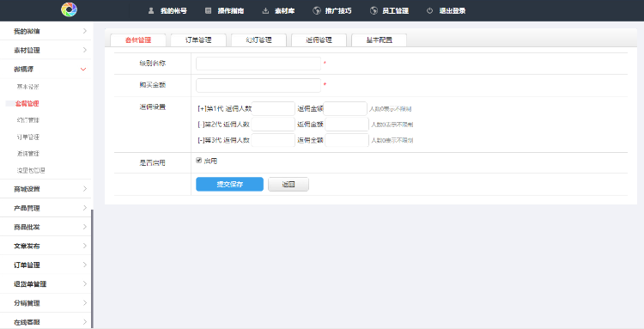The image size is (644, 329).
Task: Open 素材库 in the top navigation
Action: point(284,10)
